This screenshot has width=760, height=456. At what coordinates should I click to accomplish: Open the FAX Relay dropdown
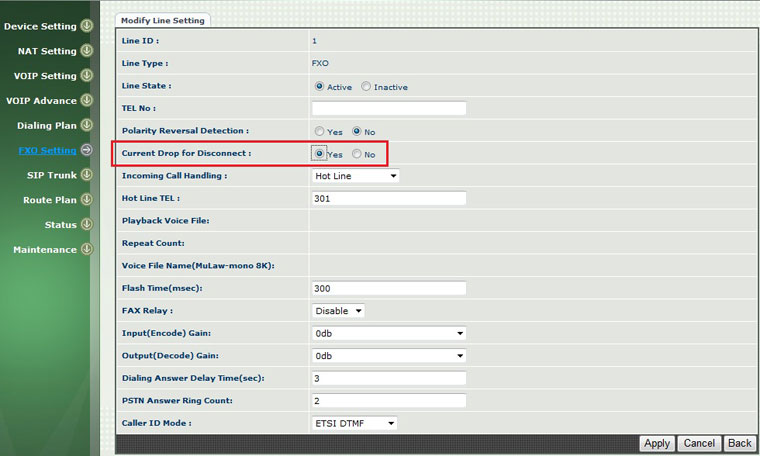pos(339,311)
